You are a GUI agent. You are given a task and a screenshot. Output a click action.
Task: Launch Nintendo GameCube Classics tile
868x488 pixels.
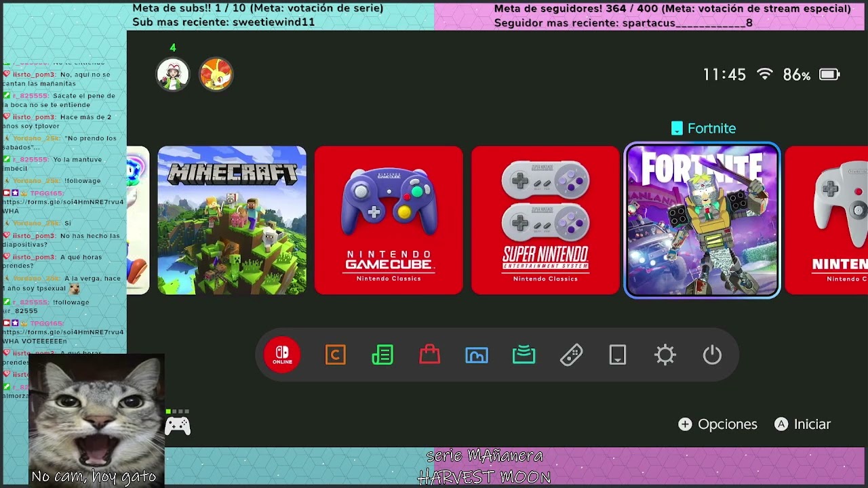click(x=389, y=220)
